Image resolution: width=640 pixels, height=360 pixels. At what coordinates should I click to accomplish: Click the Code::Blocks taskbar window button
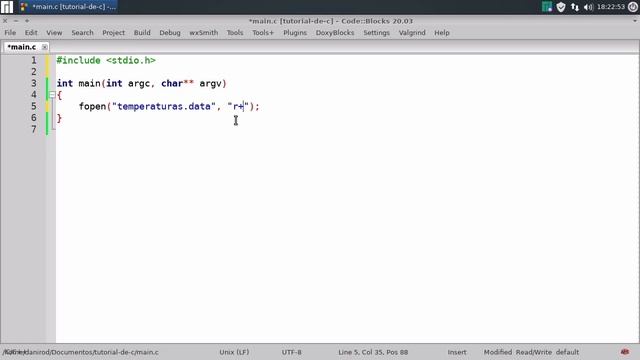[68, 7]
